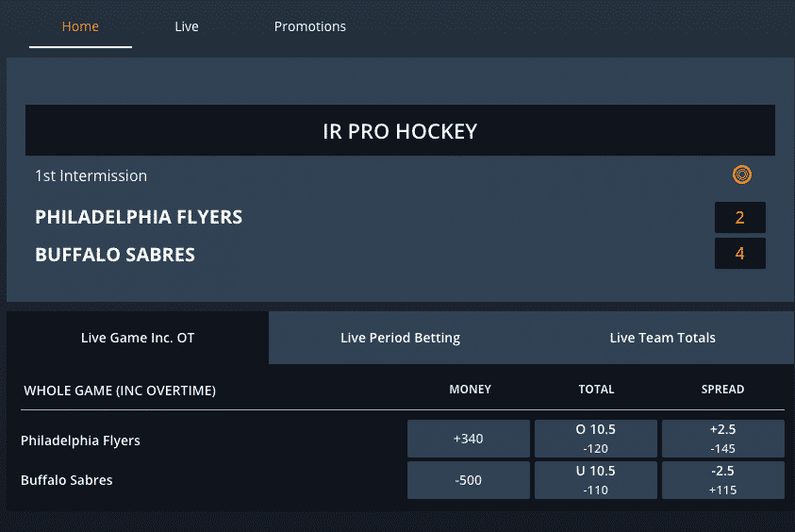The height and width of the screenshot is (532, 795).
Task: Click the orange live-stream target icon
Action: point(742,175)
